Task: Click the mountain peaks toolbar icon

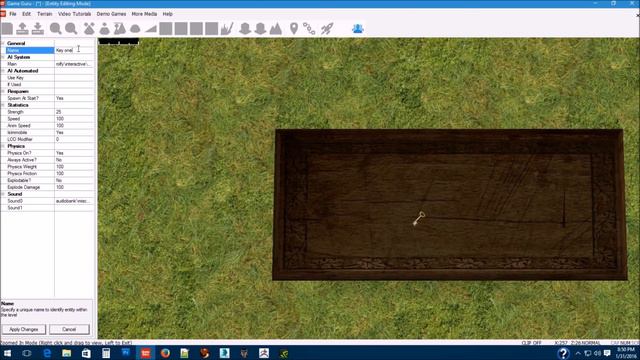Action: click(276, 29)
